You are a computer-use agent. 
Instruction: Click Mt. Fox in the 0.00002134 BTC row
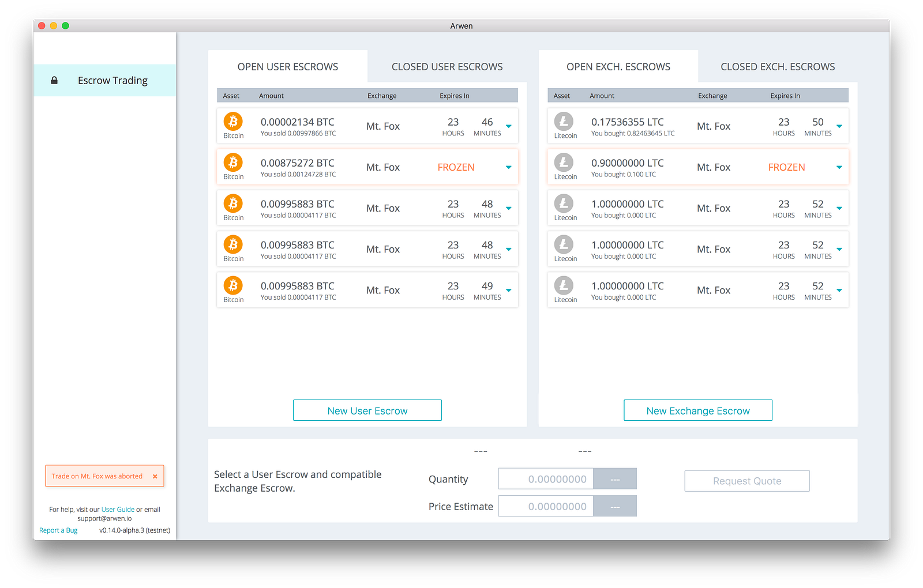(383, 126)
